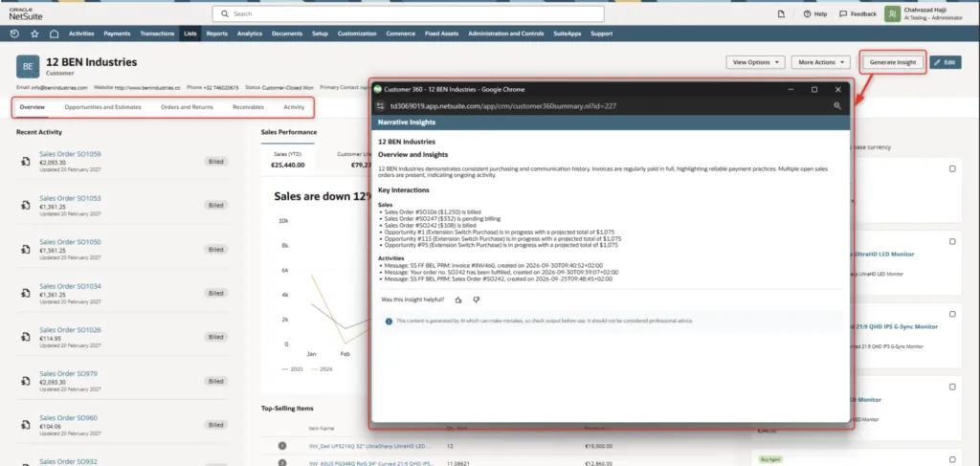Open the More Actions dropdown
This screenshot has height=466, width=980.
click(820, 62)
